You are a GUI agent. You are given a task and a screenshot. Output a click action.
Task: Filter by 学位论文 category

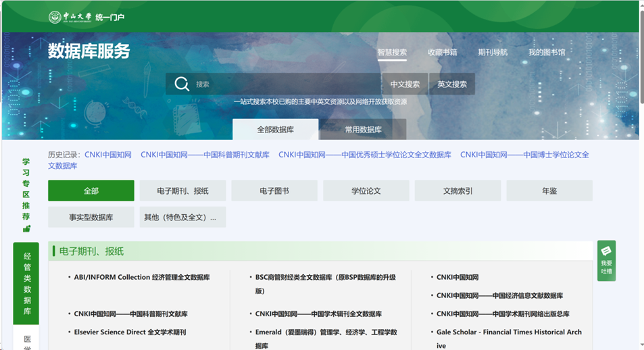point(366,191)
